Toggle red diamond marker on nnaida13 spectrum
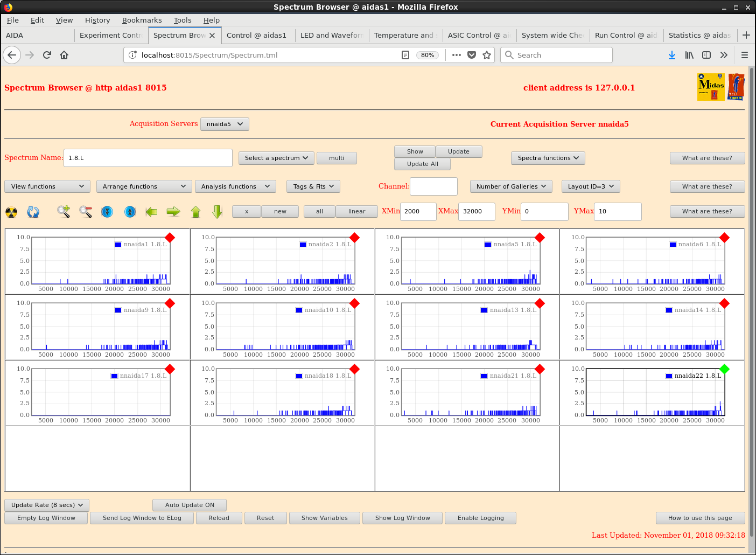 point(540,303)
